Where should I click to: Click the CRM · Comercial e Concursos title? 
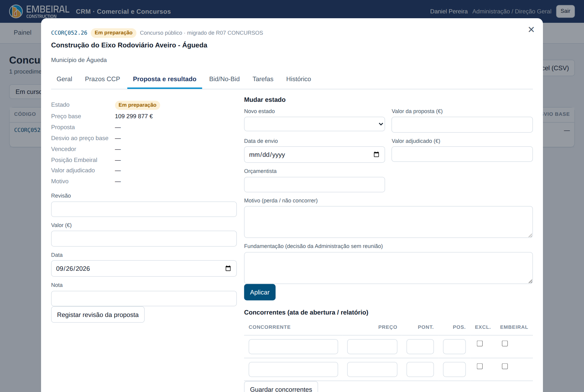tap(123, 12)
